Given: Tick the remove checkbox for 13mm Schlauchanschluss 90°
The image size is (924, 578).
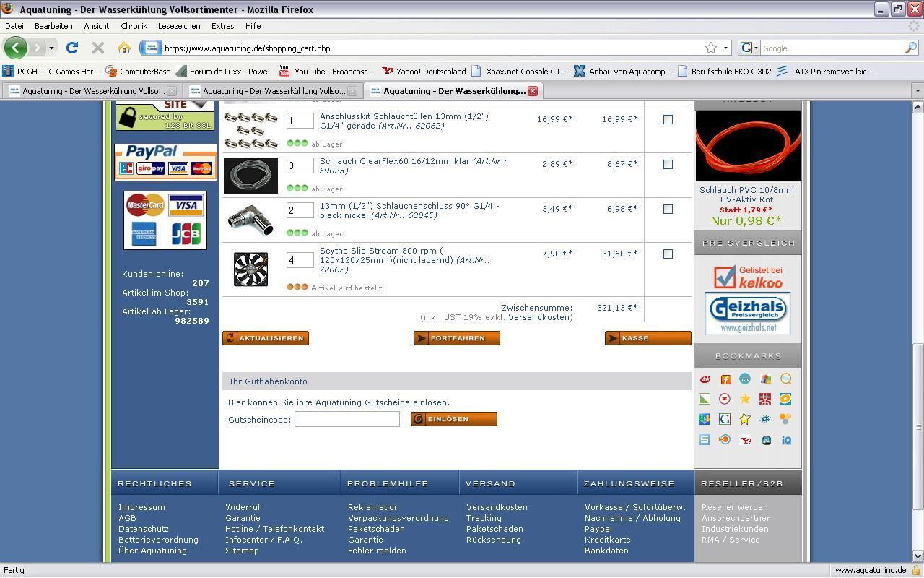Looking at the screenshot, I should pyautogui.click(x=668, y=210).
